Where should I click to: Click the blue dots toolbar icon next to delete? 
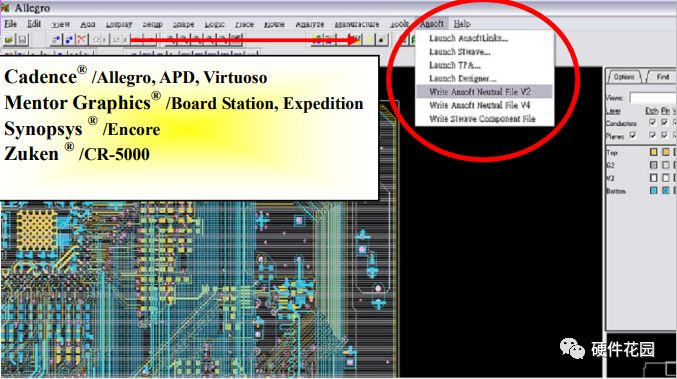pos(69,40)
